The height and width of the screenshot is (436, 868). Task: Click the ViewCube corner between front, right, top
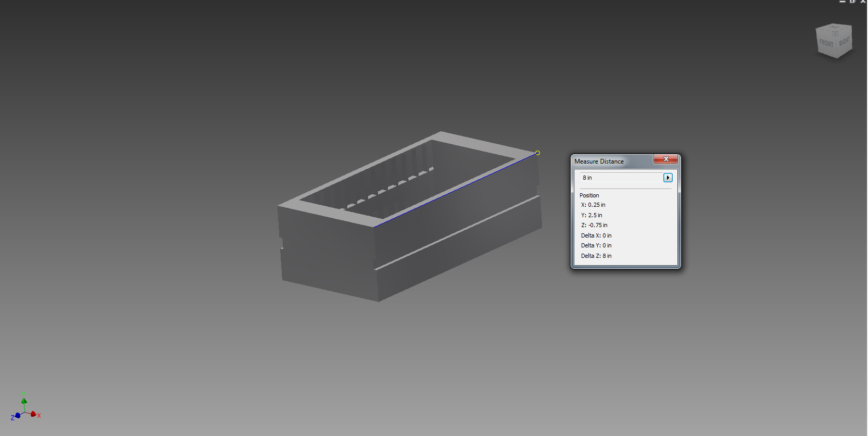point(836,34)
